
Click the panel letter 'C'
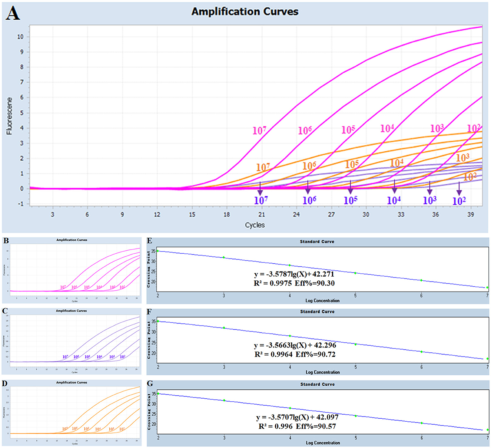pyautogui.click(x=5, y=311)
